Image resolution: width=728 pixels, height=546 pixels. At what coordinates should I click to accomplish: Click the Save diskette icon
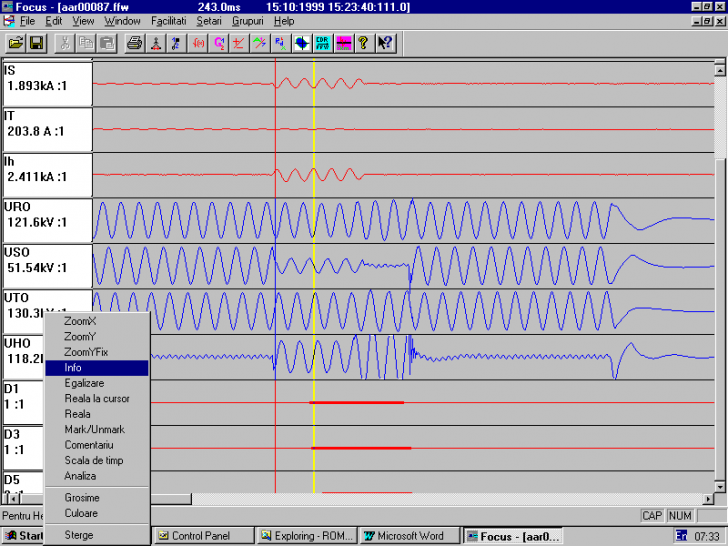[x=36, y=43]
